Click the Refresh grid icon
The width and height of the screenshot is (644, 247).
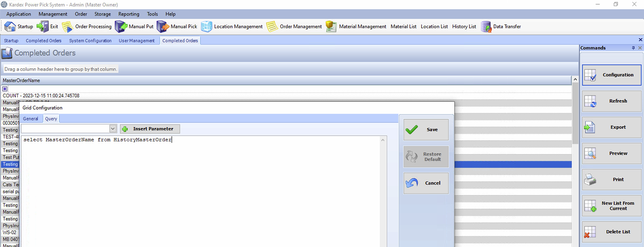tap(590, 101)
